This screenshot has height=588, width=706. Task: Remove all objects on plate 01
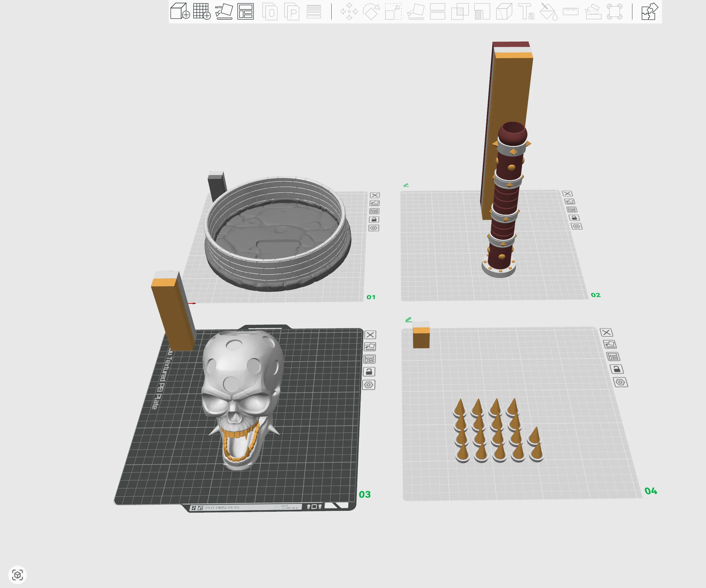(x=375, y=195)
